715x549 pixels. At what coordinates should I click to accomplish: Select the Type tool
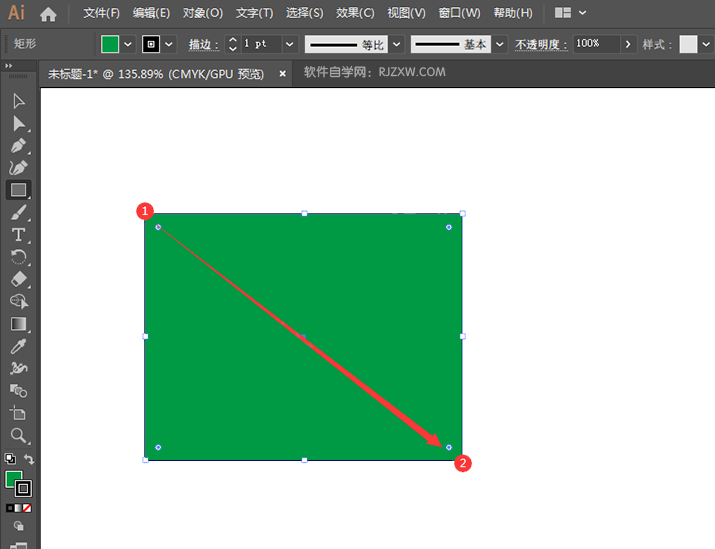(18, 234)
